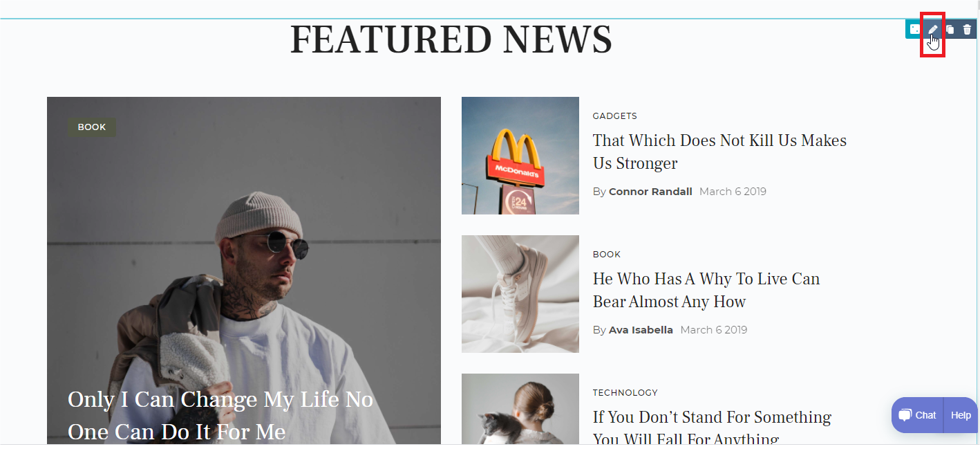View author Connor Randall's page
Viewport: 980px width, 449px height.
[650, 192]
